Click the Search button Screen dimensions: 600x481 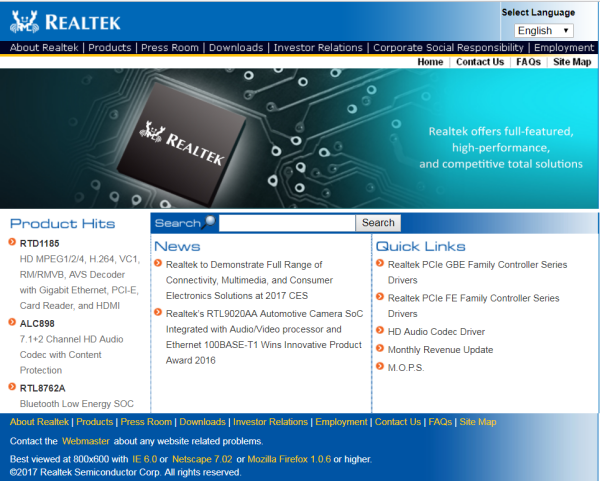[378, 223]
